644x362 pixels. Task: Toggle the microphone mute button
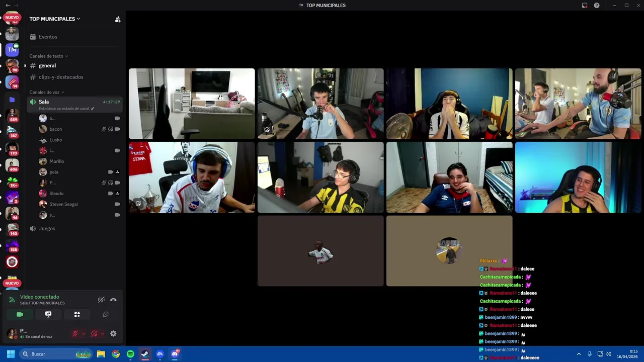point(75,333)
